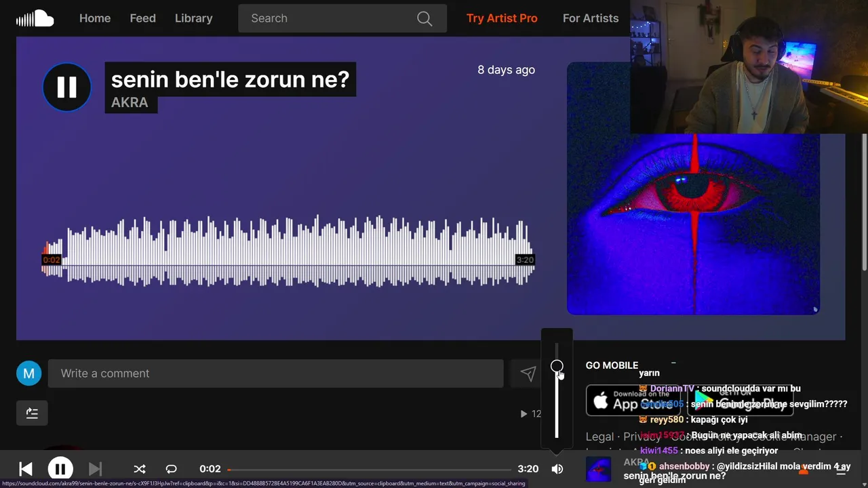
Task: Click the 8 days ago timestamp
Action: pos(506,70)
